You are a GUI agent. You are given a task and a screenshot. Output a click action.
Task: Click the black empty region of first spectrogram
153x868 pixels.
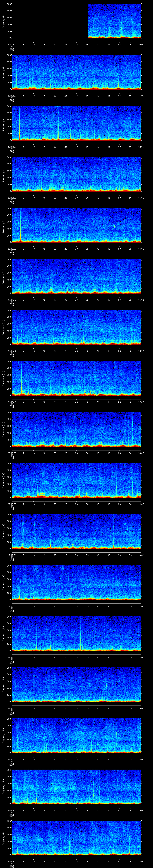click(x=50, y=21)
